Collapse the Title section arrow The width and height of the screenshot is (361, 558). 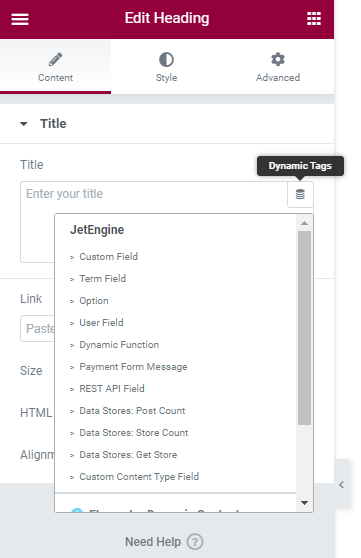pos(23,124)
